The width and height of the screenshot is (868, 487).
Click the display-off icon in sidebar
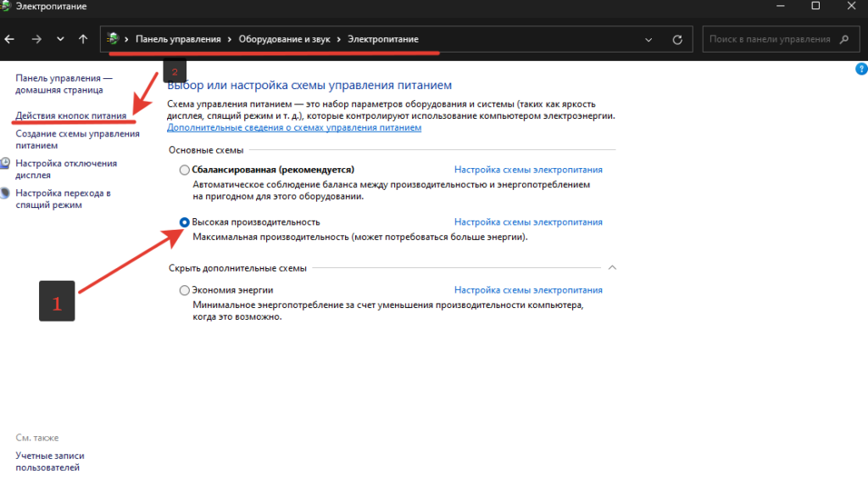point(5,163)
